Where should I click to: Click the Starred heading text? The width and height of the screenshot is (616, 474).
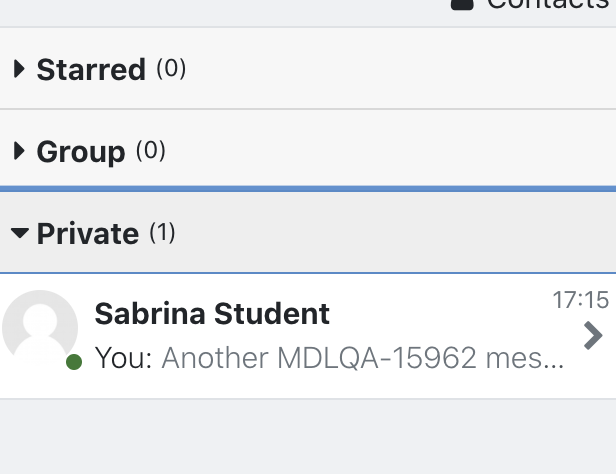point(91,70)
